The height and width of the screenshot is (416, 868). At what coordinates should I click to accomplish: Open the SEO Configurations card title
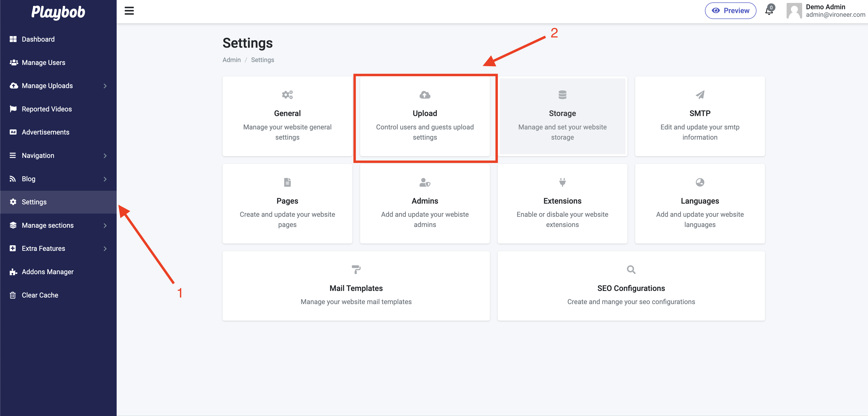tap(631, 288)
